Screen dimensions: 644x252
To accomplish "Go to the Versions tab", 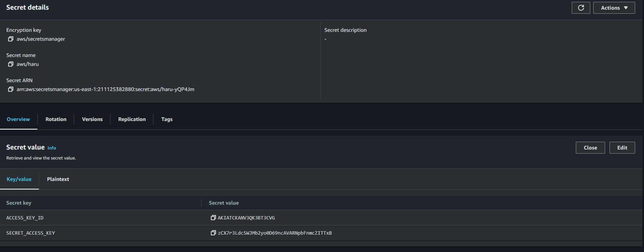I will pyautogui.click(x=92, y=119).
